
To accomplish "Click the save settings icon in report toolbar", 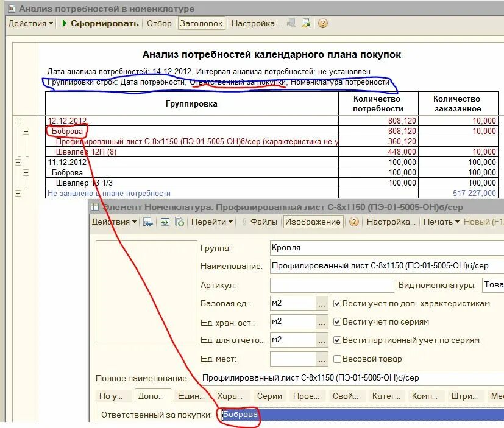I will pyautogui.click(x=307, y=23).
